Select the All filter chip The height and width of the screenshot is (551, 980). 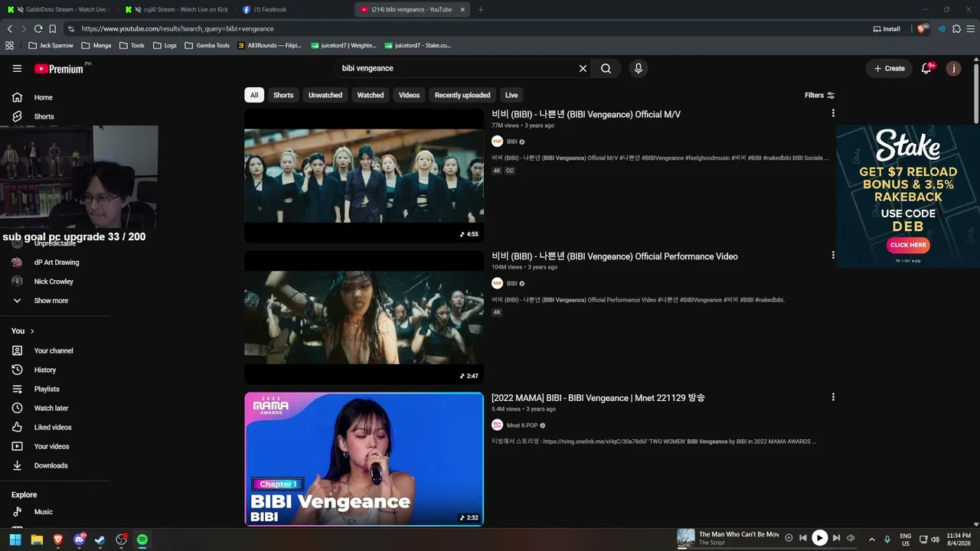(x=254, y=95)
